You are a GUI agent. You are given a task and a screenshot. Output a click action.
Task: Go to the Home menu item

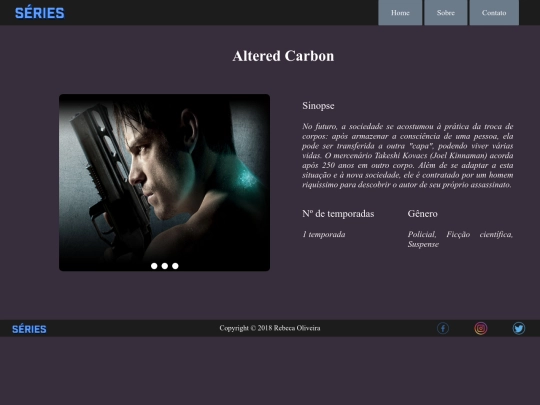point(400,13)
